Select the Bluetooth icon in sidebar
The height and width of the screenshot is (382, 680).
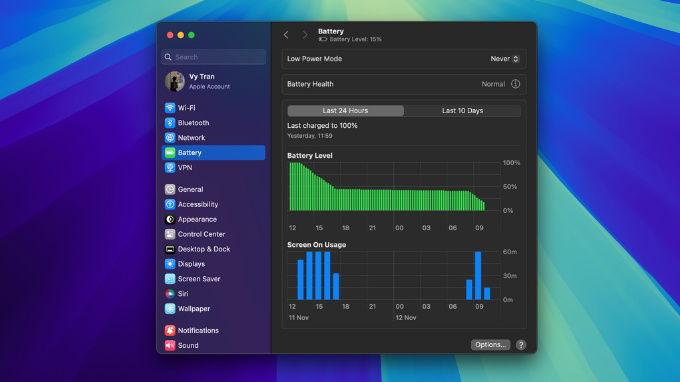(x=170, y=123)
